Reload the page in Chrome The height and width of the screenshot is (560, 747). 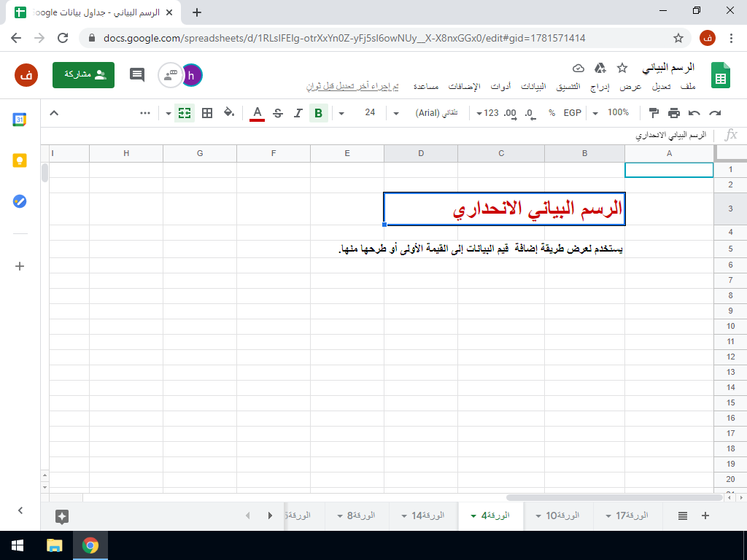tap(63, 38)
